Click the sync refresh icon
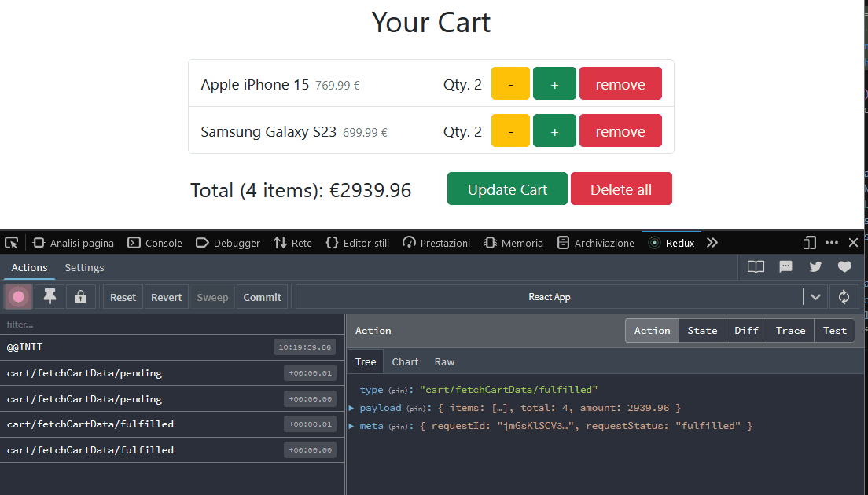Screen dimensions: 868x495 point(844,297)
